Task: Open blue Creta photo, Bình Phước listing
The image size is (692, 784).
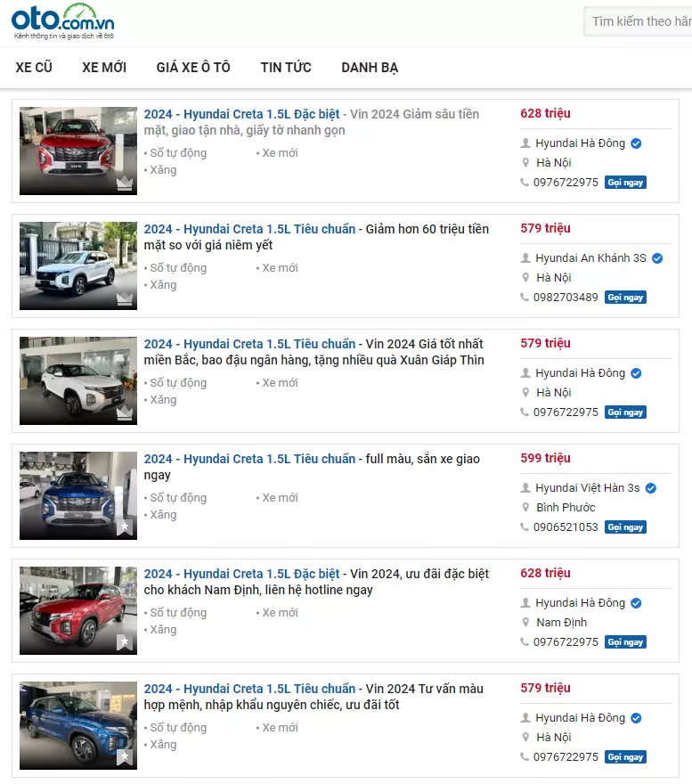Action: click(x=78, y=495)
